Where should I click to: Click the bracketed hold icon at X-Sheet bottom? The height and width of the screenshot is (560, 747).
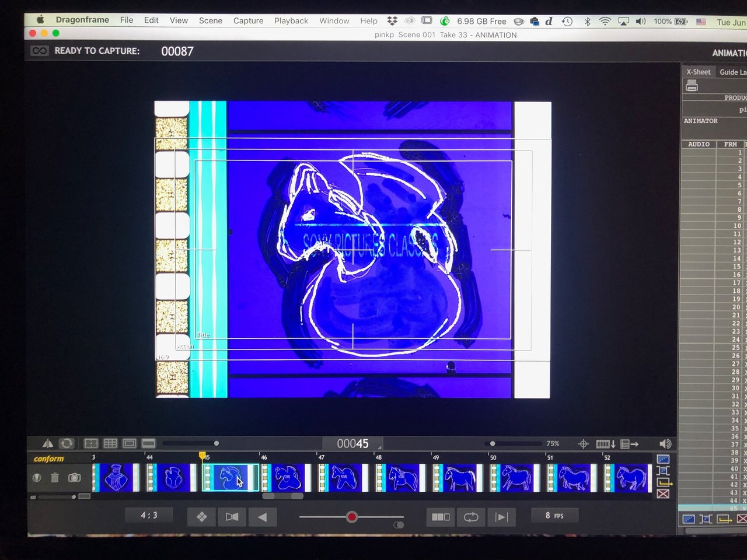point(706,519)
